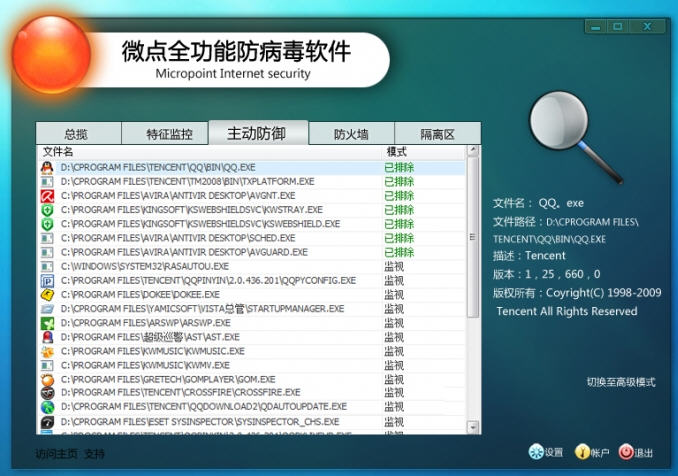The height and width of the screenshot is (476, 678).
Task: Click the 模式 column header
Action: 397,152
